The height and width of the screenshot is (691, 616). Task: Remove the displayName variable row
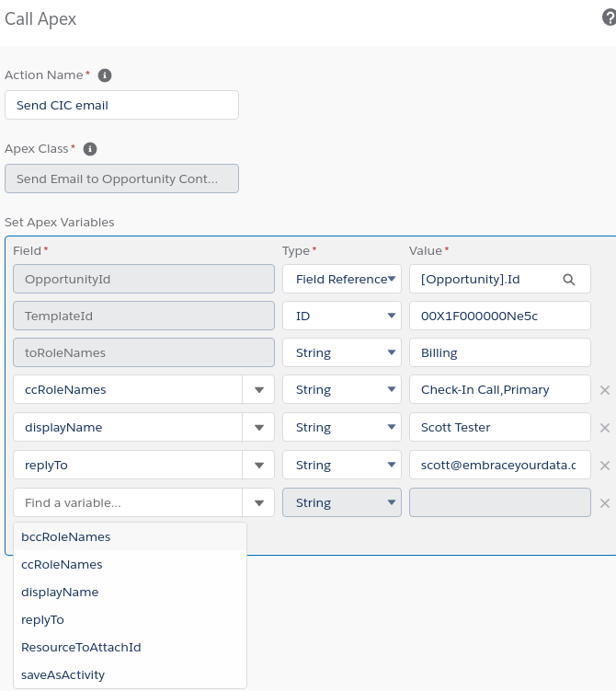point(605,428)
